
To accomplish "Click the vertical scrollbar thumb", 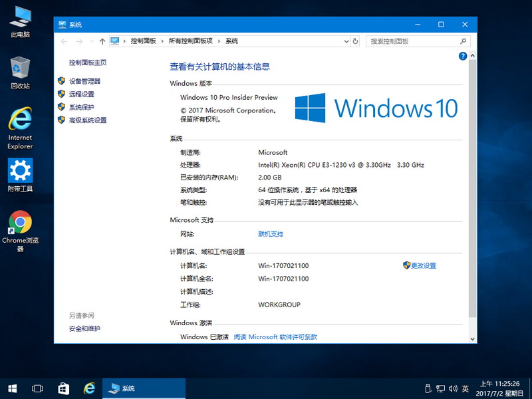I will pyautogui.click(x=472, y=188).
